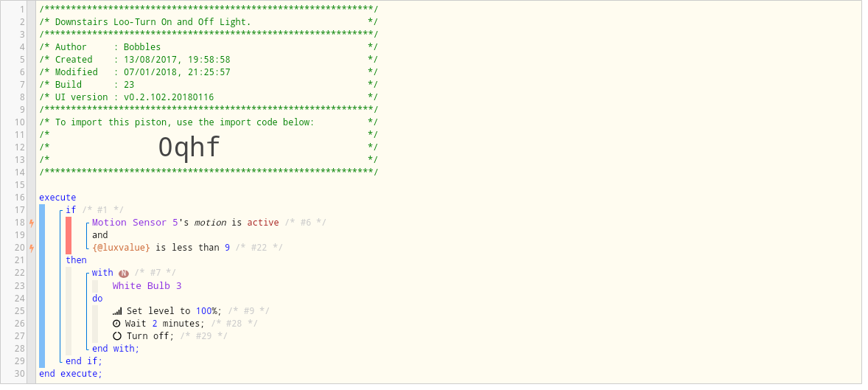Click the lightning icon beside line 18

point(32,223)
